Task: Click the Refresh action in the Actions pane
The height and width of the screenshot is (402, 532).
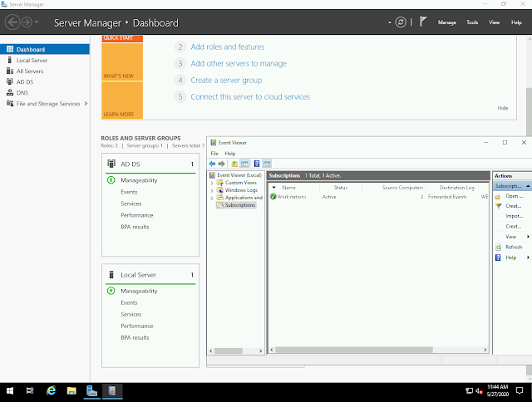Action: [x=514, y=248]
